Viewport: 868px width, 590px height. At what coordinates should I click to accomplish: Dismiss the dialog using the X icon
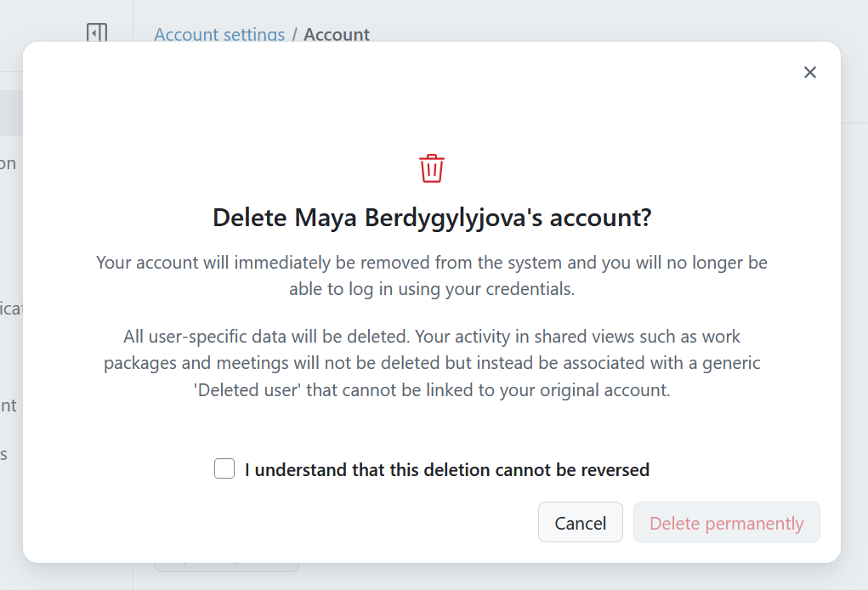pyautogui.click(x=809, y=72)
